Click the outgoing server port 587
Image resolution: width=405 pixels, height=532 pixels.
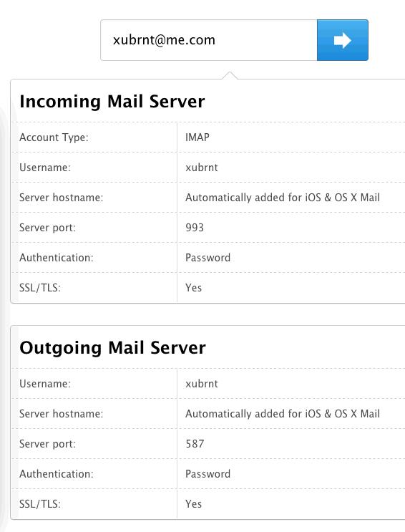[195, 444]
